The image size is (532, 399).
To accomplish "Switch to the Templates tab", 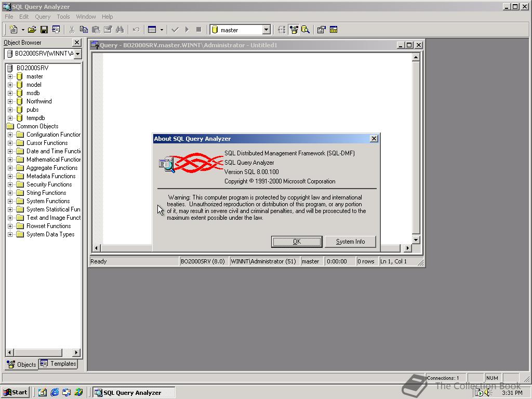I will click(x=58, y=364).
